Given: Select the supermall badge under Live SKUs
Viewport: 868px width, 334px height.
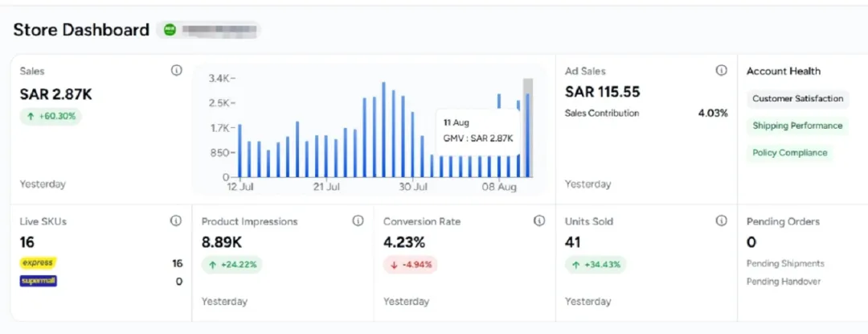Looking at the screenshot, I should coord(39,282).
